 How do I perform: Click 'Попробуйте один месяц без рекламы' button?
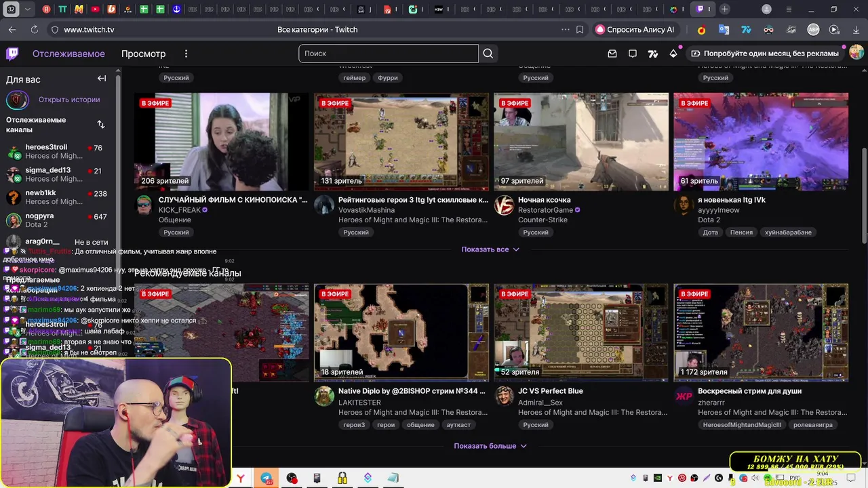765,54
